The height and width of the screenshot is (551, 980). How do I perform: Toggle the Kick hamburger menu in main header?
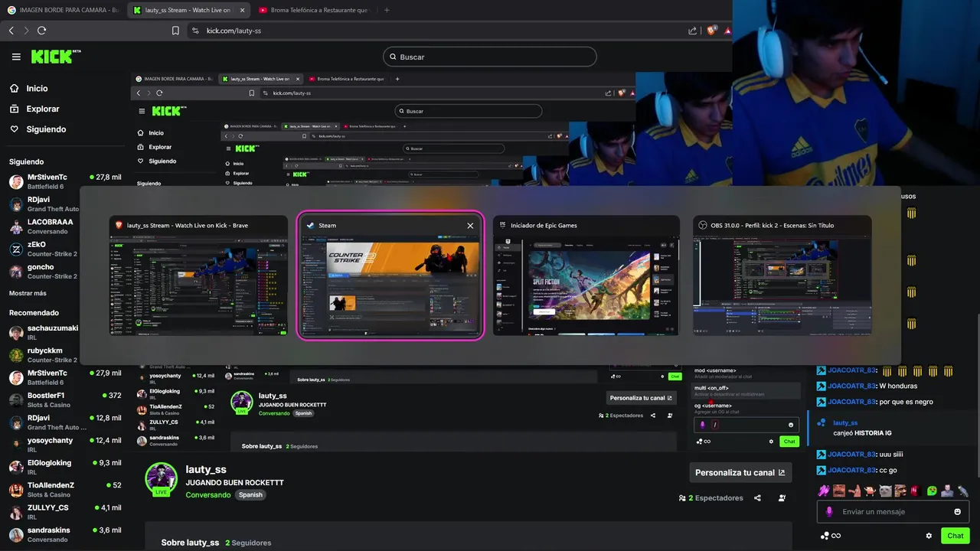(x=16, y=57)
